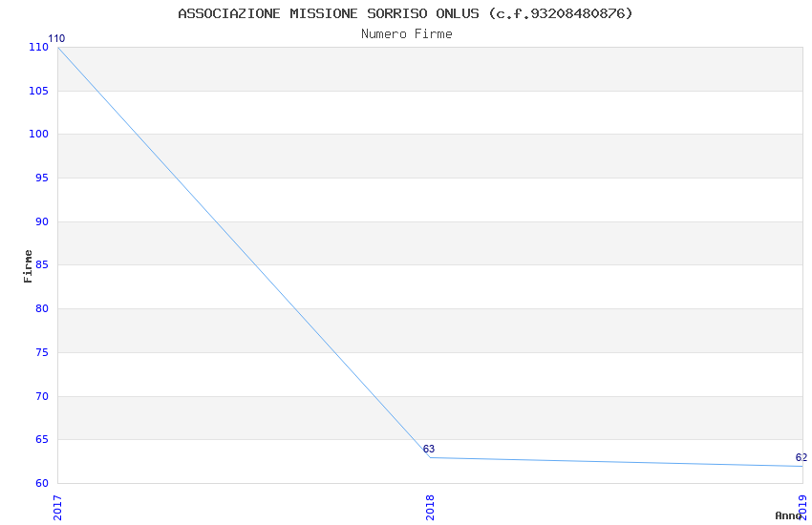Click the y-axis tick 80
The height and width of the screenshot is (525, 812).
pyautogui.click(x=42, y=308)
